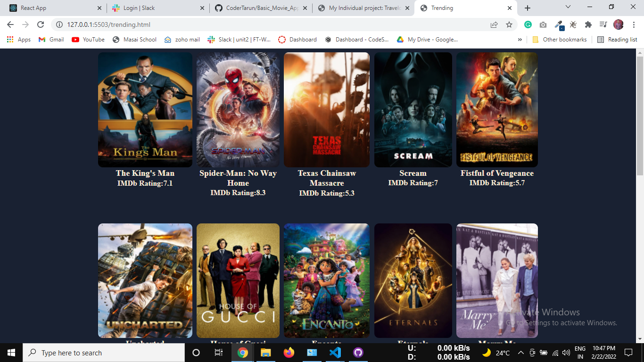The width and height of the screenshot is (644, 362).
Task: Open the Reading list
Action: click(617, 40)
